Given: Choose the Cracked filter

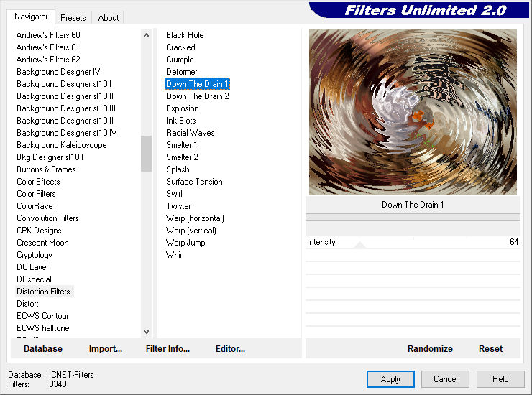Looking at the screenshot, I should pos(180,47).
